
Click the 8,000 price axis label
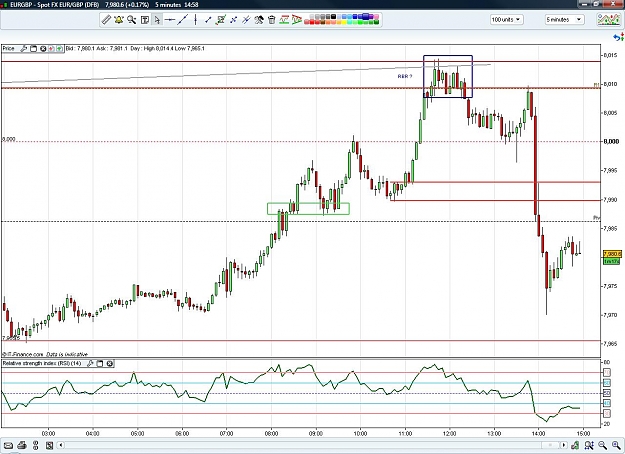tap(611, 142)
